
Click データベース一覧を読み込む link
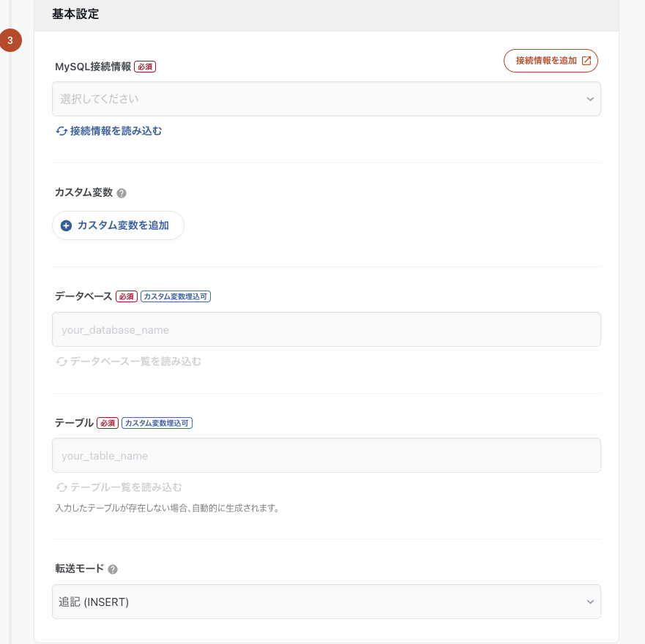(128, 361)
